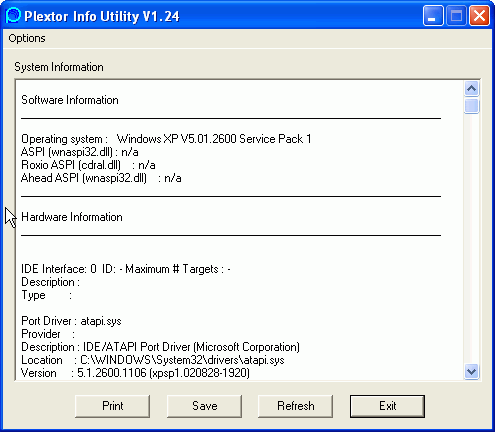Click the 'Ahead ASPI (wnaspi32.dll)' line

(x=101, y=178)
